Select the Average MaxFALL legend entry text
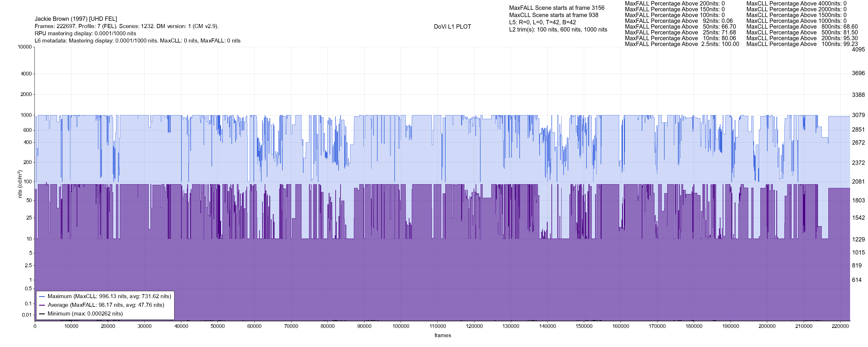868x347 pixels. click(x=106, y=305)
